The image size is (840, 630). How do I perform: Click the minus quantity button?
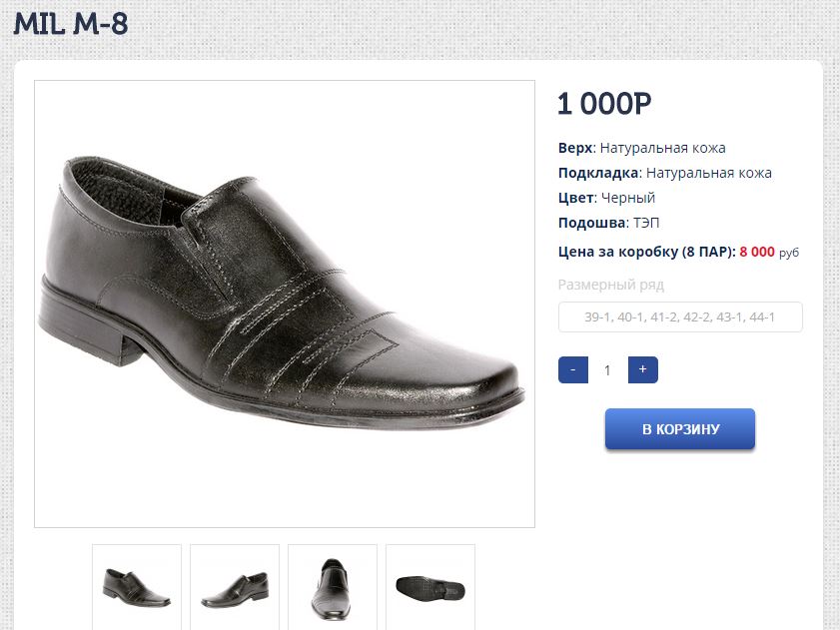click(572, 369)
